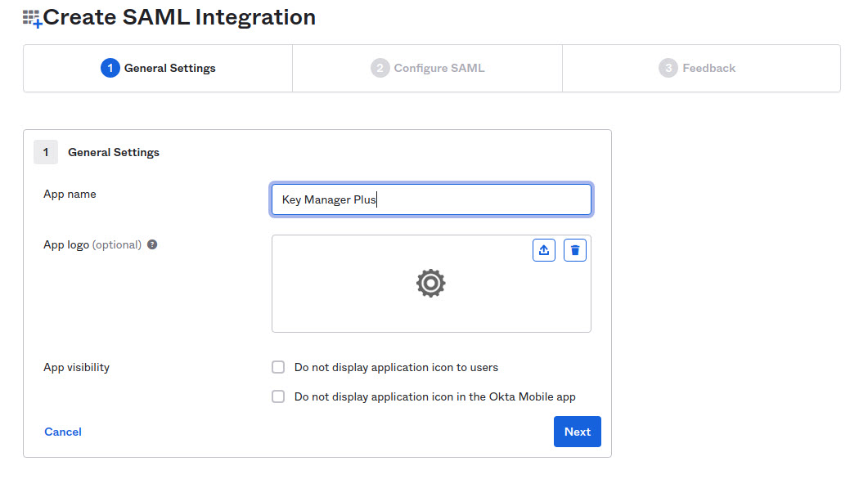The width and height of the screenshot is (868, 497).
Task: Open the General Settings step tab
Action: [x=157, y=68]
